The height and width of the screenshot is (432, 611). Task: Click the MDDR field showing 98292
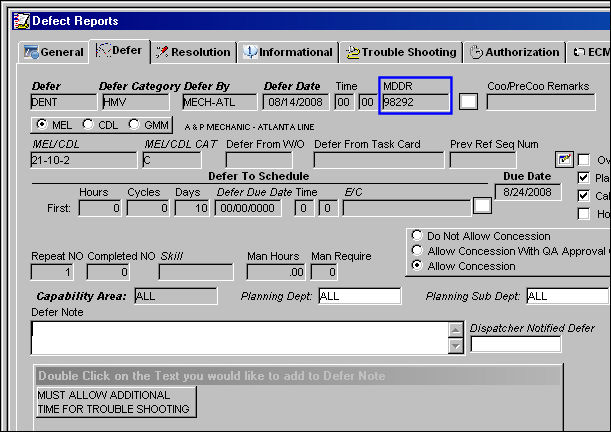point(415,102)
